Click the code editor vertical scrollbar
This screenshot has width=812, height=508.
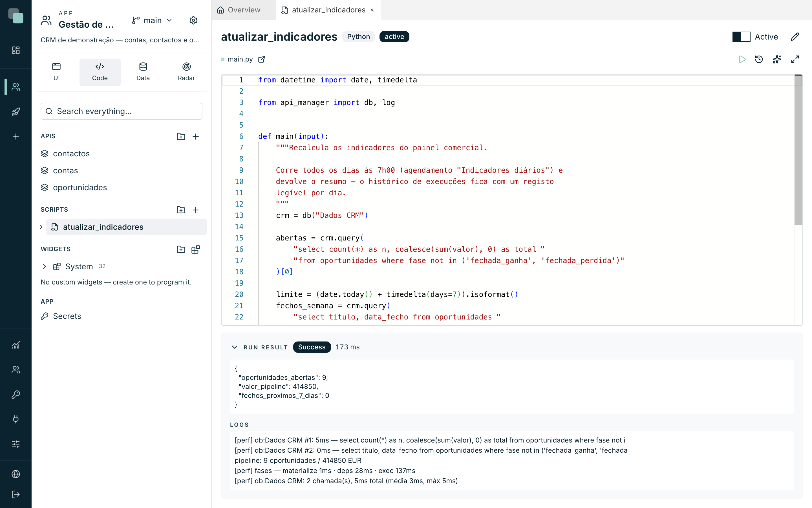click(798, 150)
